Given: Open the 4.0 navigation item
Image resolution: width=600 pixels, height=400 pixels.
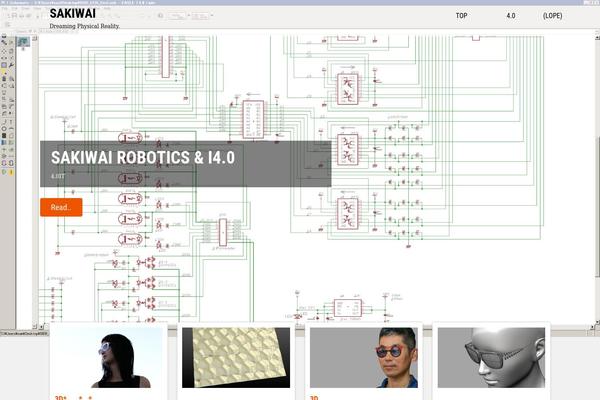Looking at the screenshot, I should click(x=511, y=16).
